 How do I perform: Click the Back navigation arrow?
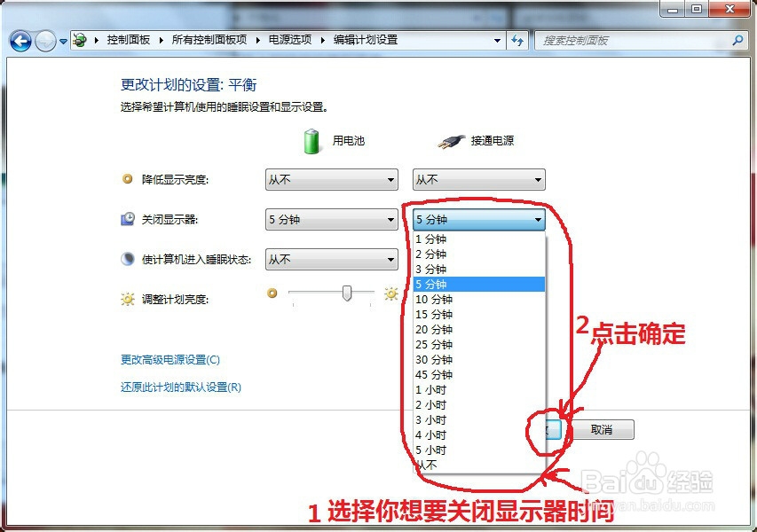20,41
